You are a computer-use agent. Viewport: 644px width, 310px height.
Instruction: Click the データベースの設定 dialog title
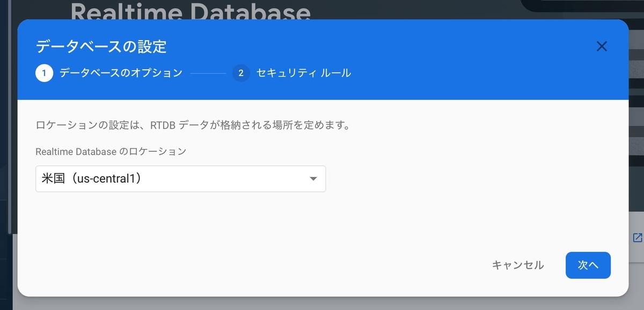point(101,47)
